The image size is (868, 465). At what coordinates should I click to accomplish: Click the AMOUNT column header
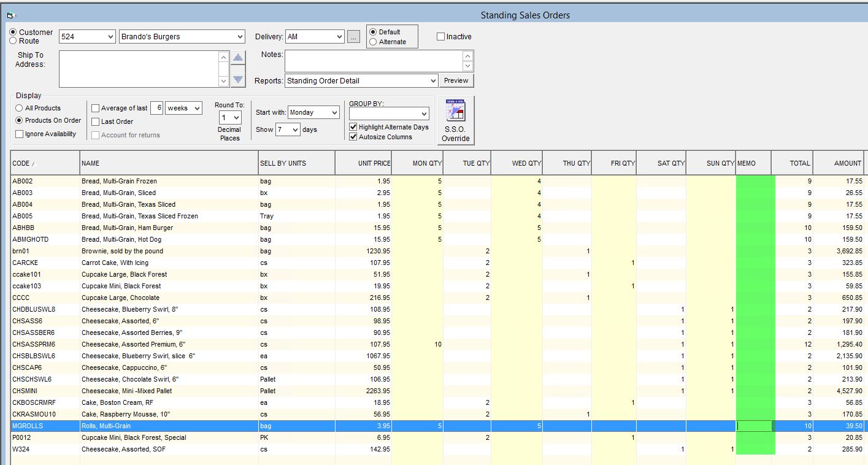839,163
